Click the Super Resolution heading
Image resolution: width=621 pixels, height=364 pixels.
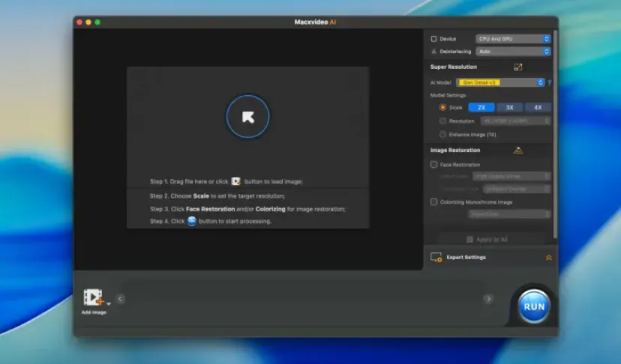(454, 67)
